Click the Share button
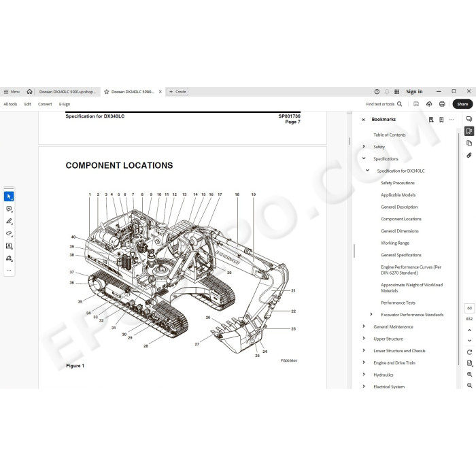Screen dimensions: 476x476 pos(462,104)
